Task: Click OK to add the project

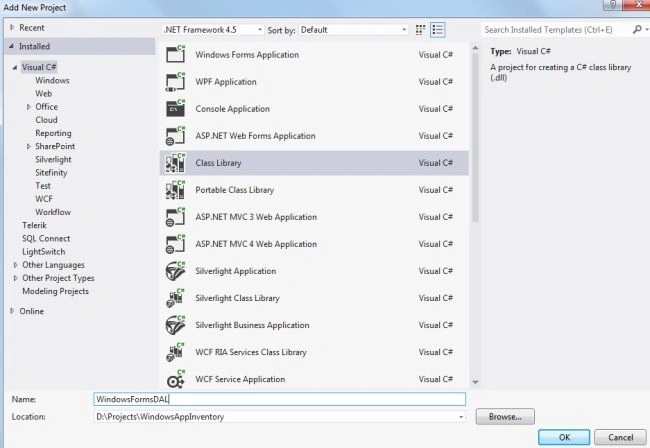Action: coord(564,438)
